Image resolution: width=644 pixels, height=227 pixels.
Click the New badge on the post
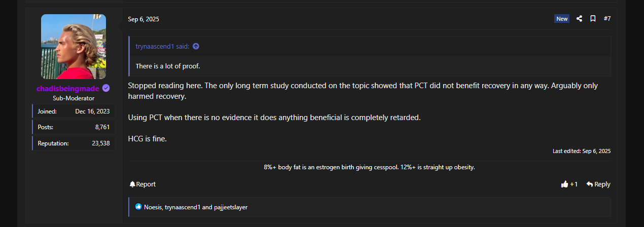[x=562, y=19]
